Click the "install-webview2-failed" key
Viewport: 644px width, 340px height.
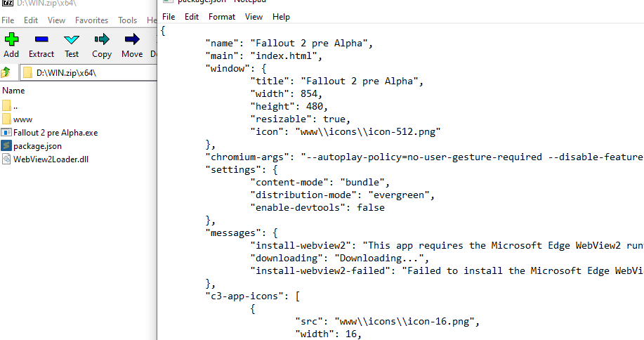pos(320,270)
